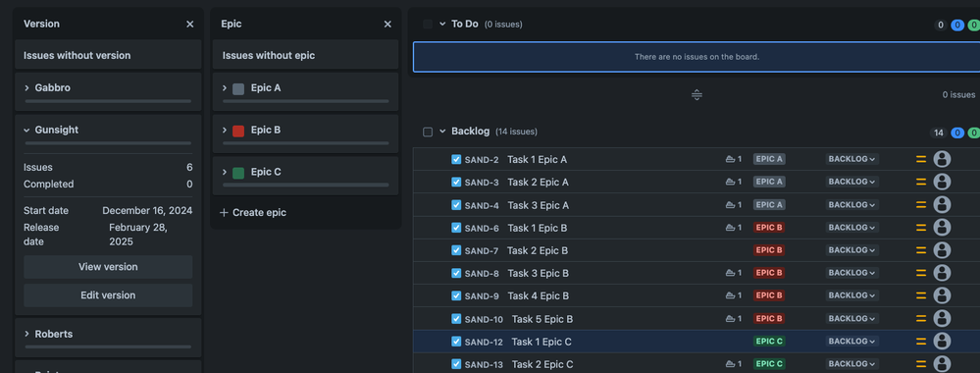980x373 pixels.
Task: Select Issues without epic filter
Action: tap(305, 55)
